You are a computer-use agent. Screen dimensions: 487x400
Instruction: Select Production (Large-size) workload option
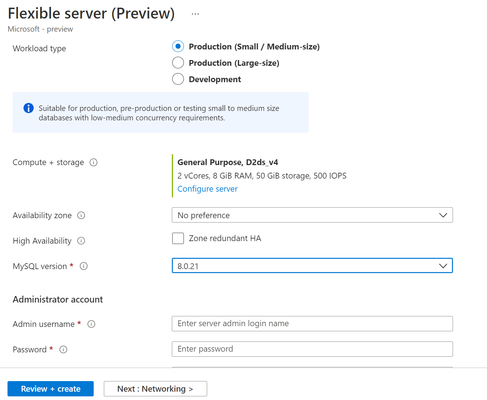click(178, 63)
